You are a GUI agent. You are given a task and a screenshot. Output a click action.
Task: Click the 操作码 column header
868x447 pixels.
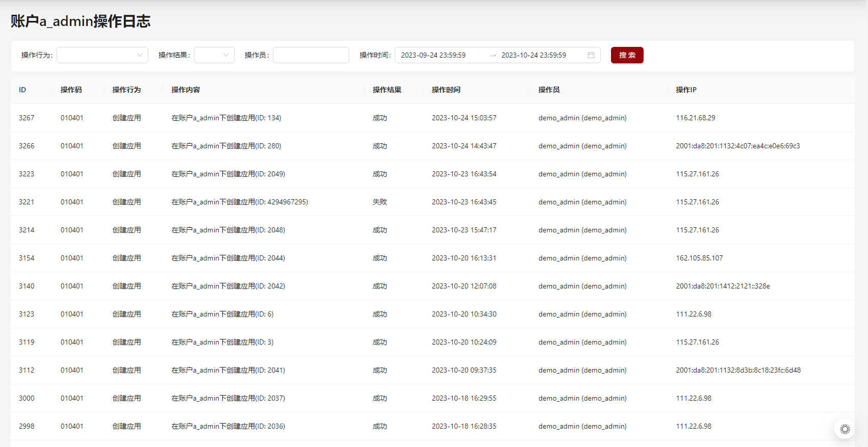(x=71, y=90)
